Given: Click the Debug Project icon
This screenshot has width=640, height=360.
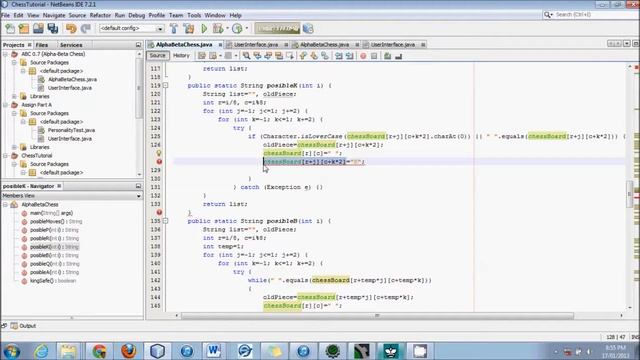Looking at the screenshot, I should 218,29.
